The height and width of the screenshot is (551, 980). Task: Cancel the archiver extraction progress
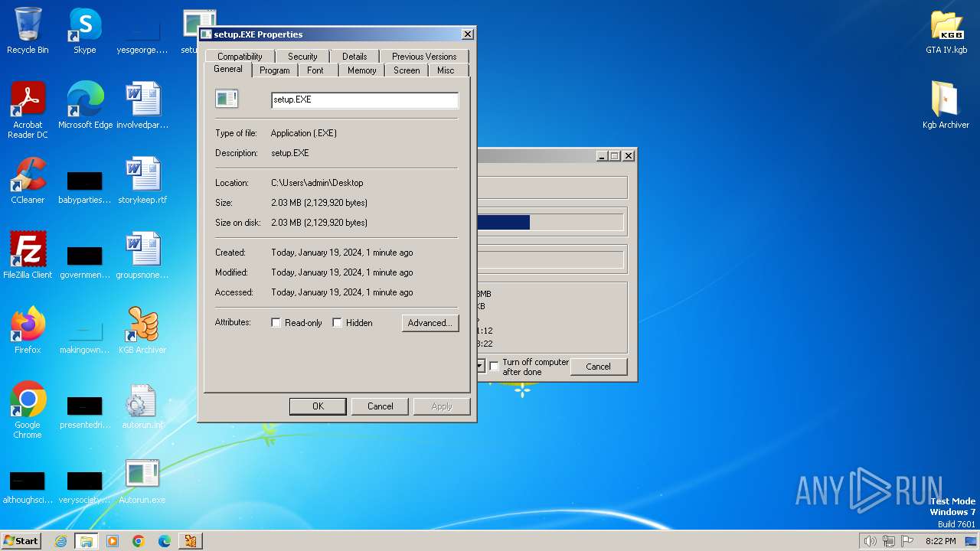(598, 367)
